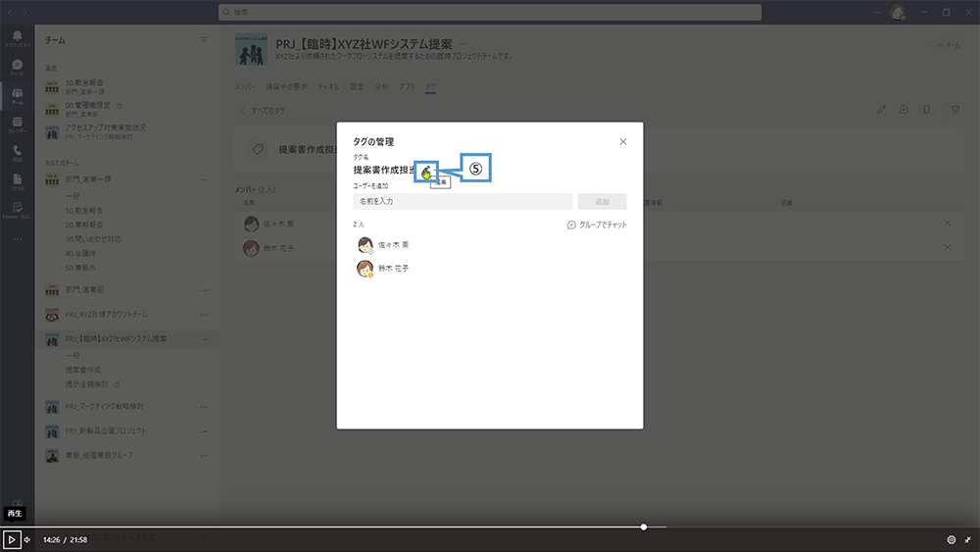Screen dimensions: 980x552
Task: Collapse the 部門_営業一課 team
Action: 88,179
